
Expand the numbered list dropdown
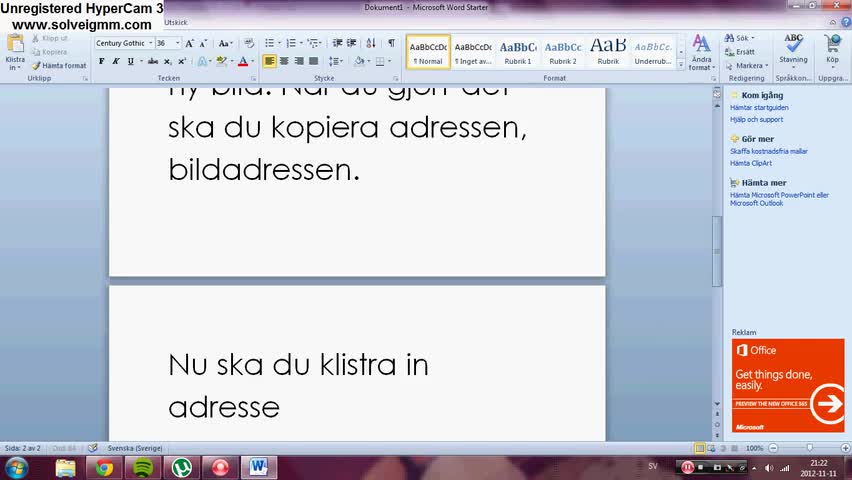(301, 43)
